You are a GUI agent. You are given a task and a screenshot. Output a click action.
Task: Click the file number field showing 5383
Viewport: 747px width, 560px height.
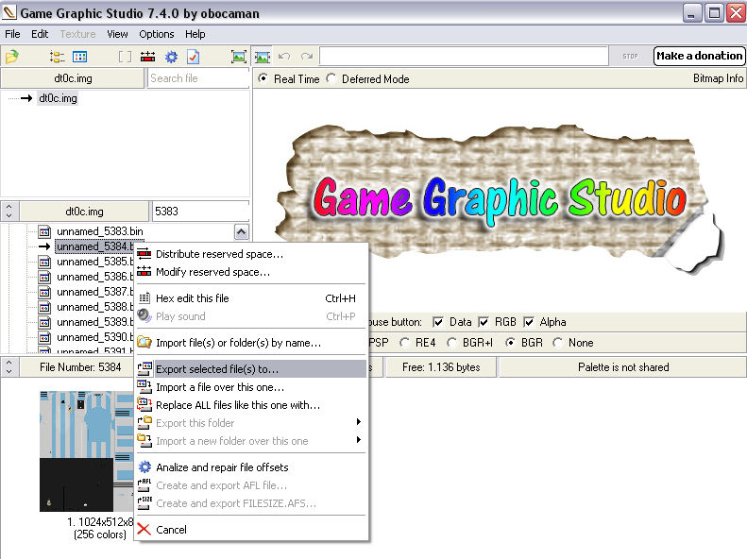coord(200,212)
